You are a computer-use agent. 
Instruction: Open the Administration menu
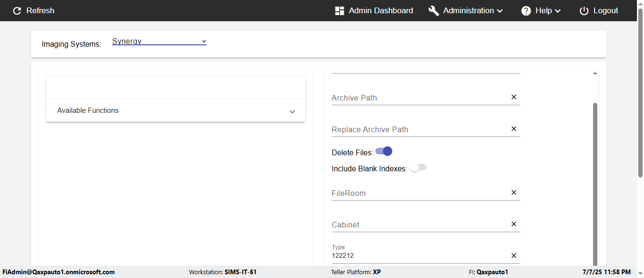pyautogui.click(x=473, y=11)
